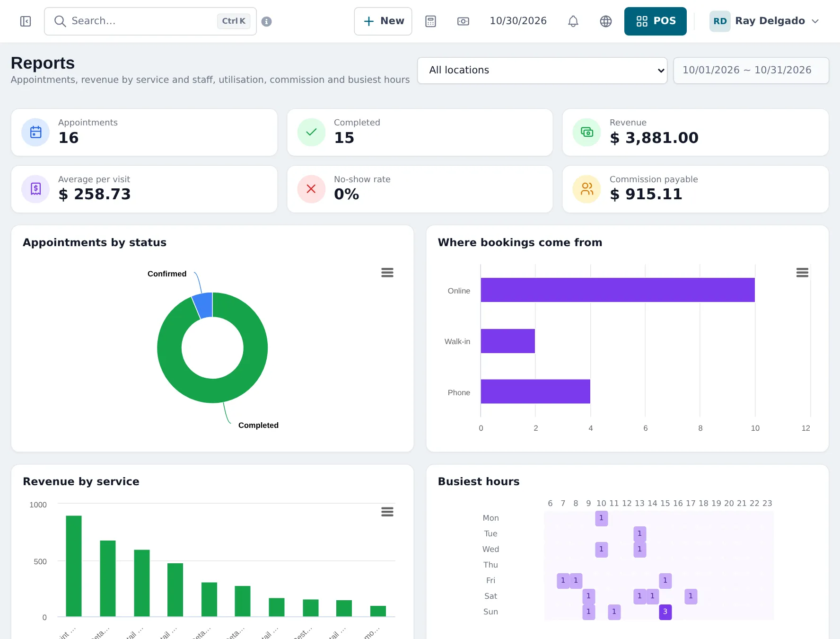Click the Appointments calendar icon

coord(35,132)
